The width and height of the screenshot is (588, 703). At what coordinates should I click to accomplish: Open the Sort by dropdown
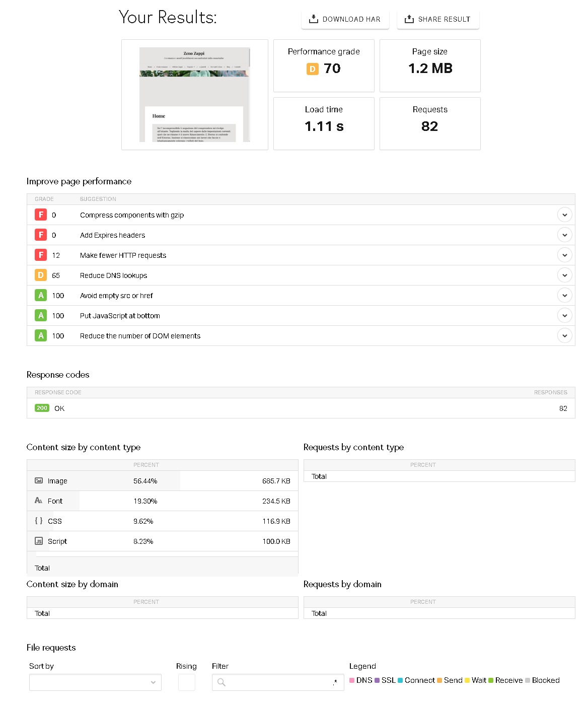[x=95, y=682]
